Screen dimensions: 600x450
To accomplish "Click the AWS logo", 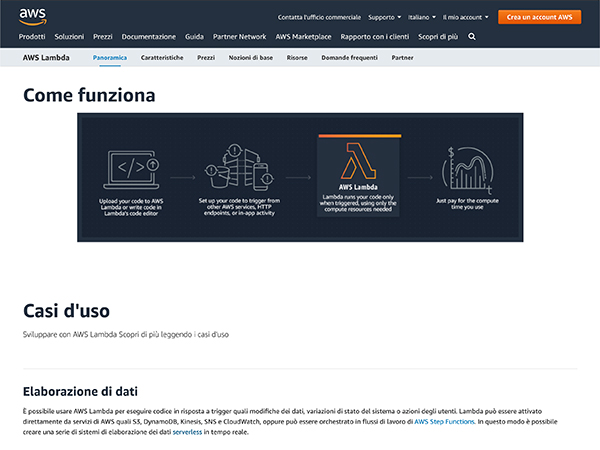I will click(33, 17).
